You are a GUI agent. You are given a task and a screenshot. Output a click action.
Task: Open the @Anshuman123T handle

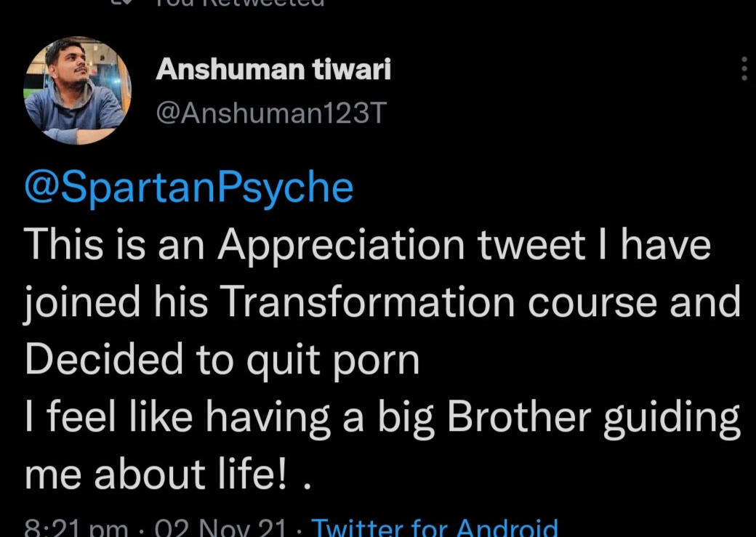271,112
